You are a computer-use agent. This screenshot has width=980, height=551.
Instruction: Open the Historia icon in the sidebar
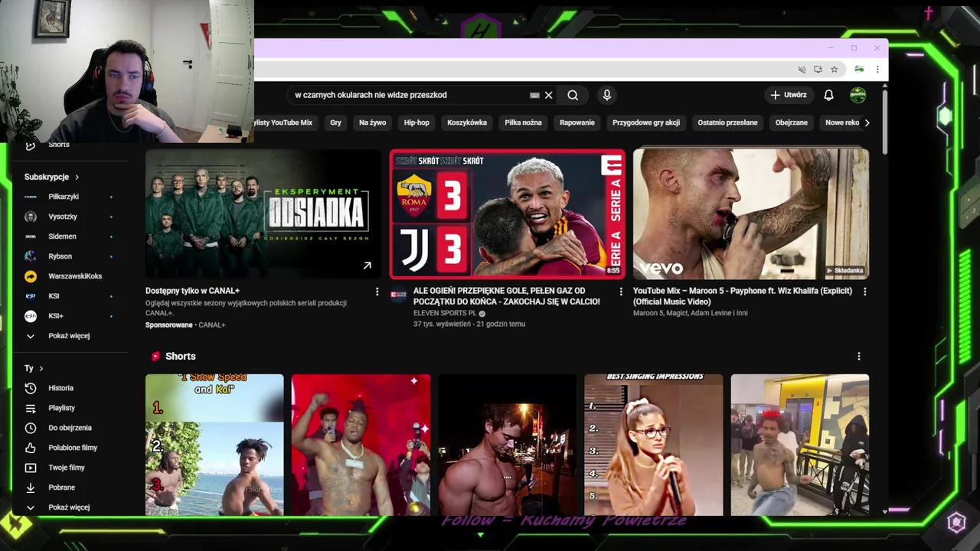(x=31, y=388)
